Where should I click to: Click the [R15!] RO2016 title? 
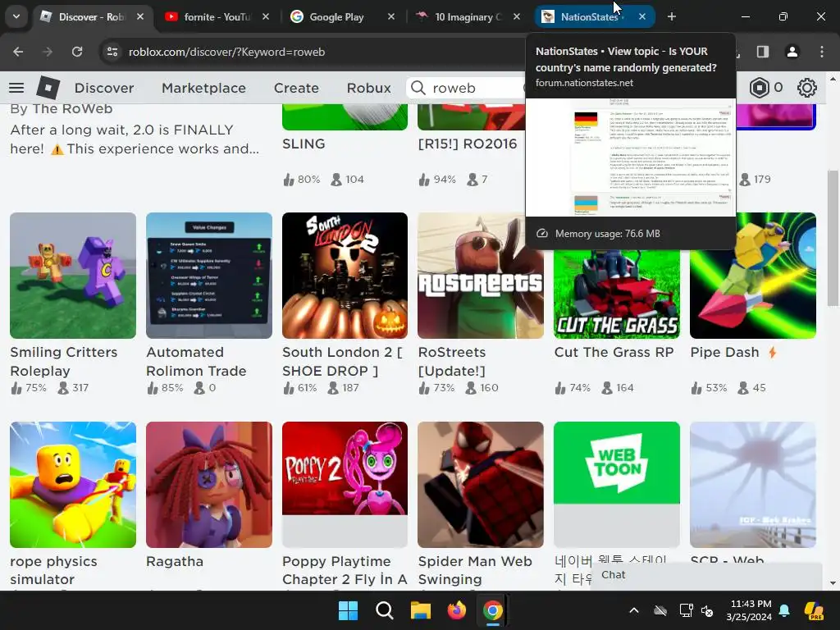coord(467,144)
